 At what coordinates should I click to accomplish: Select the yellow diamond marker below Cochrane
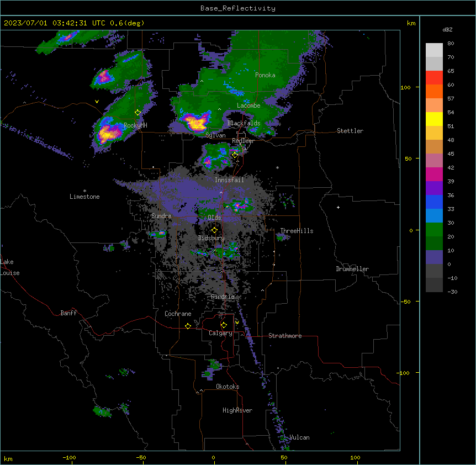pyautogui.click(x=188, y=326)
